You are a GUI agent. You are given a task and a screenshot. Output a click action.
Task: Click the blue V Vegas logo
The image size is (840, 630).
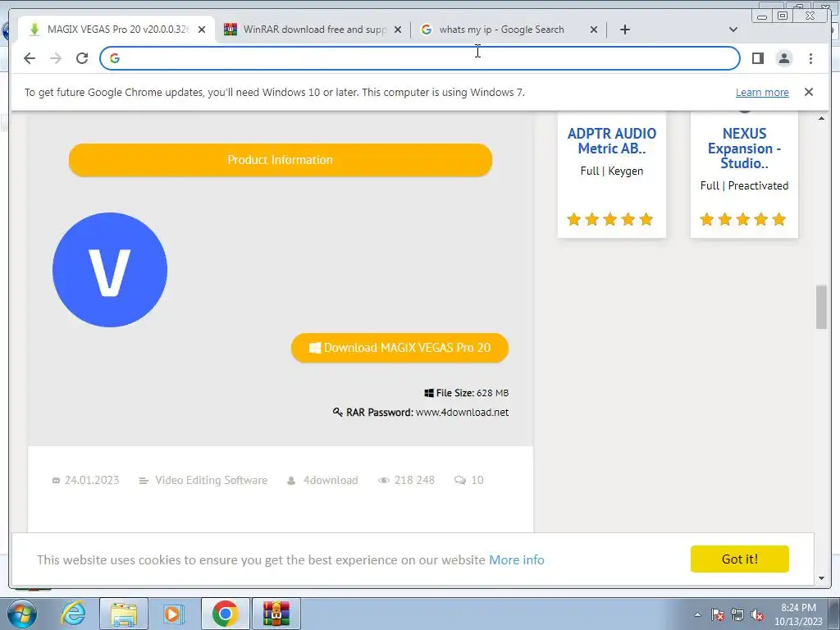[110, 269]
